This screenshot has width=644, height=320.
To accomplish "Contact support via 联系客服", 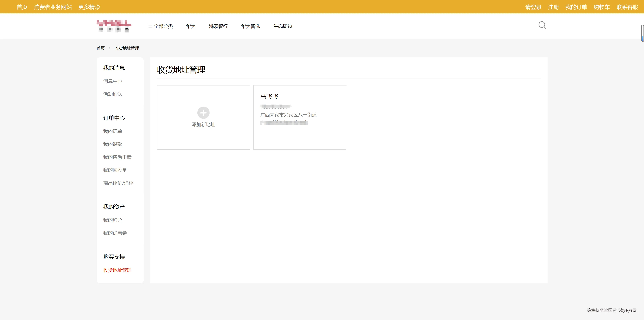I will tap(627, 7).
